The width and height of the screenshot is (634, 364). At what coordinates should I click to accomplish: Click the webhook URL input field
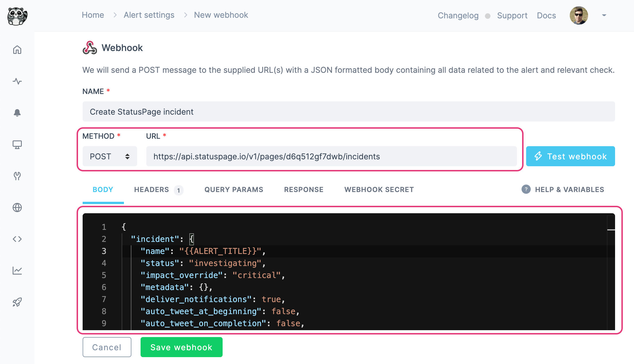[330, 156]
